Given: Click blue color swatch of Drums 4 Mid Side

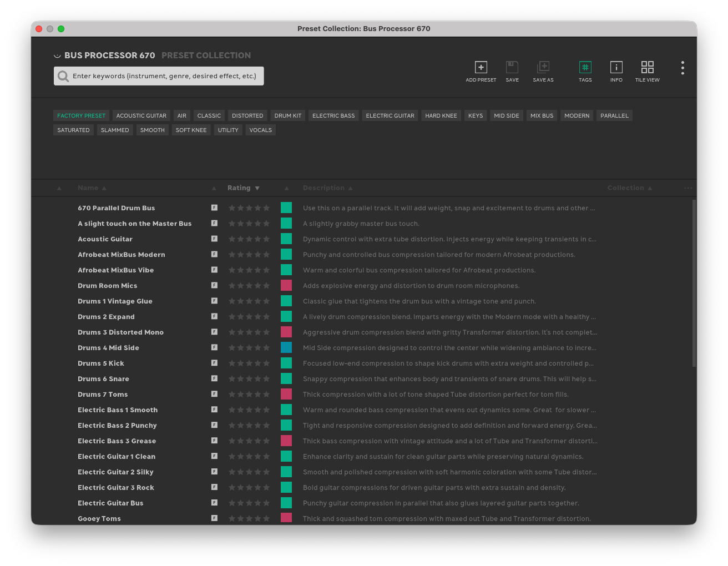Looking at the screenshot, I should [286, 347].
